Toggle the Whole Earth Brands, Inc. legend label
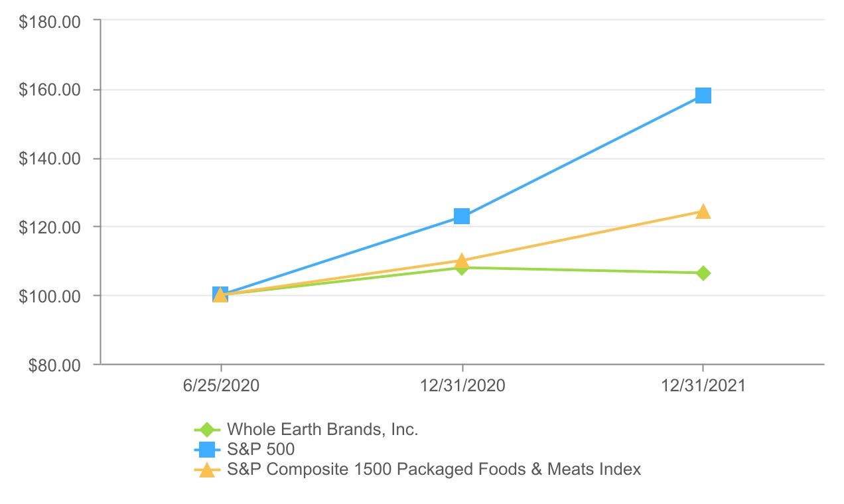 tap(322, 430)
